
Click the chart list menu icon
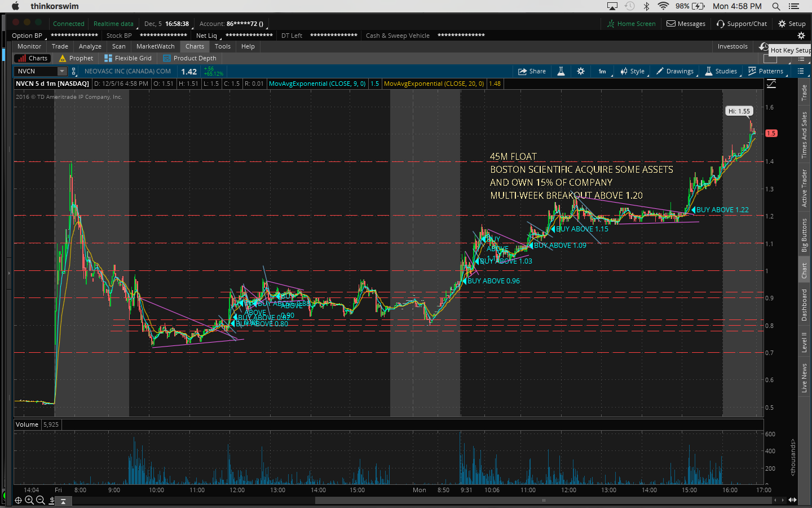[x=801, y=71]
